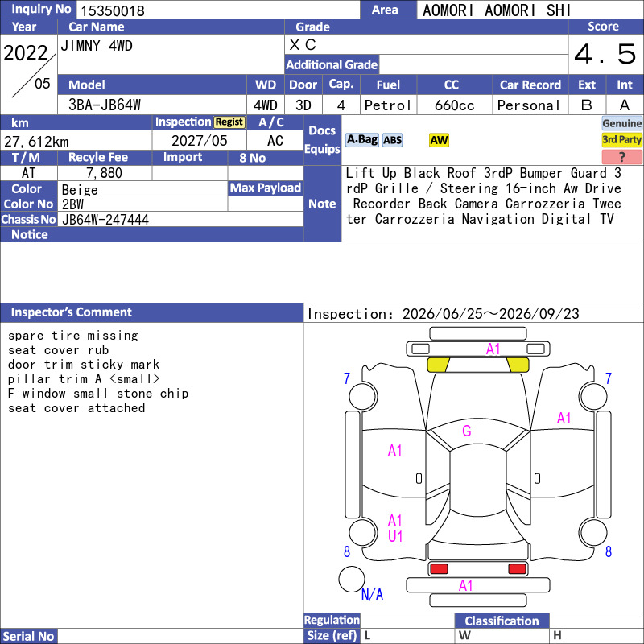
Task: Click the exterior grade B
Action: [x=587, y=105]
